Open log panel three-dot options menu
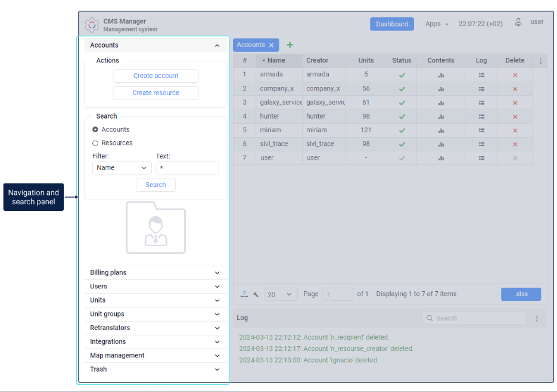This screenshot has width=557, height=392. (x=537, y=319)
